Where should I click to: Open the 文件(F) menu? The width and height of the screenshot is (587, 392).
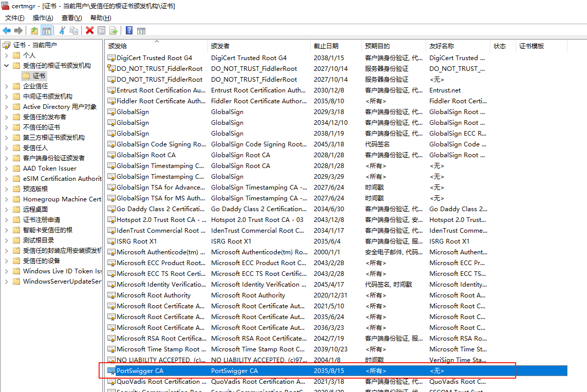click(14, 18)
